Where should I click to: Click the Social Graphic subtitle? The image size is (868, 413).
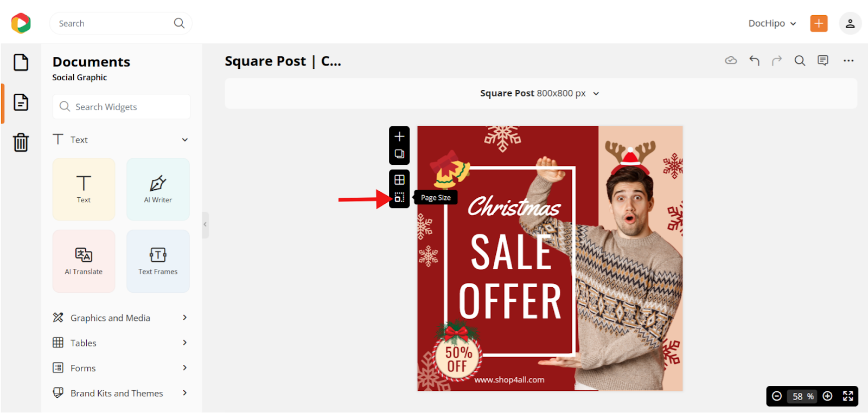(x=80, y=78)
